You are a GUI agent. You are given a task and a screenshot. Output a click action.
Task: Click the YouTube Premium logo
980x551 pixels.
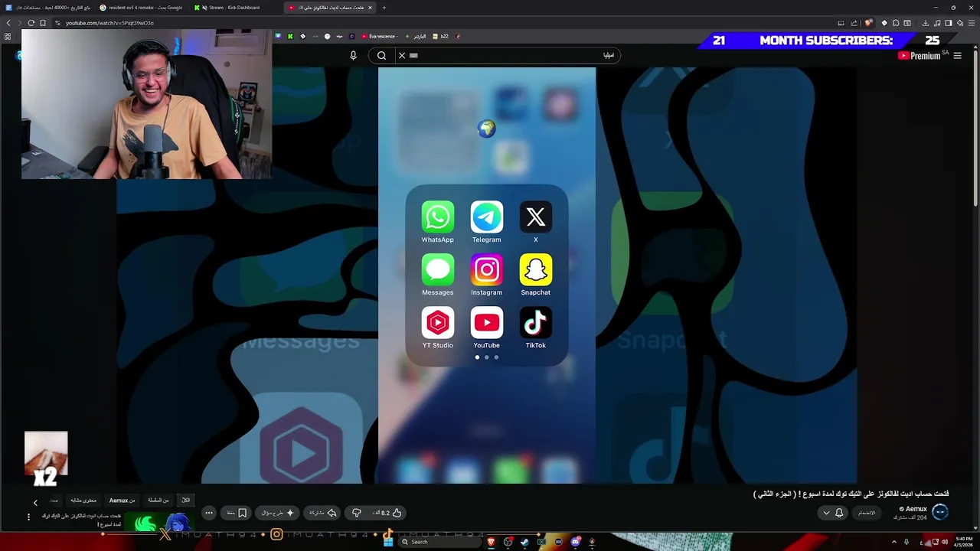pos(919,56)
